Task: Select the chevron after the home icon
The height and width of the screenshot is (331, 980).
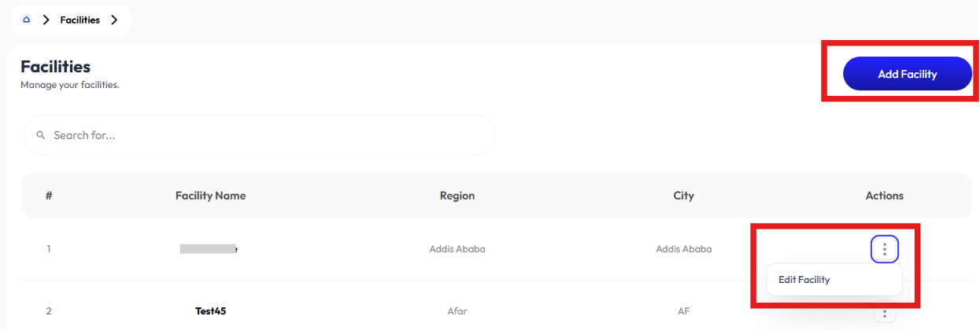Action: (x=46, y=20)
